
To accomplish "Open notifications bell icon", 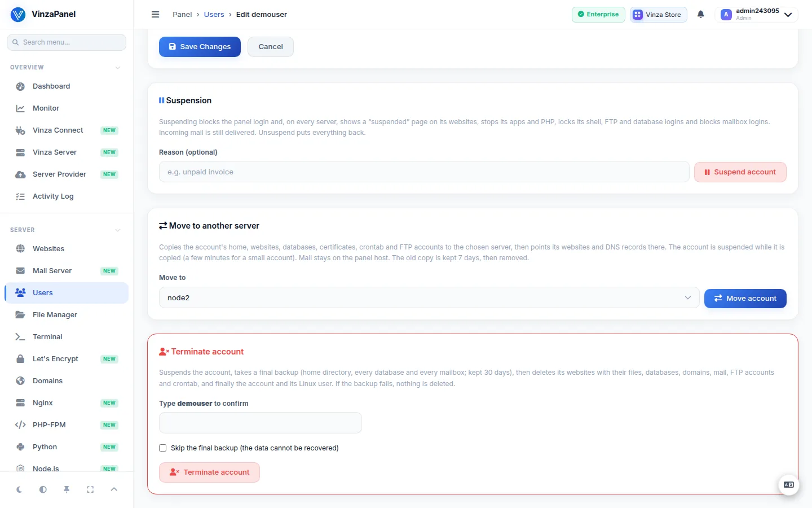I will pos(701,15).
